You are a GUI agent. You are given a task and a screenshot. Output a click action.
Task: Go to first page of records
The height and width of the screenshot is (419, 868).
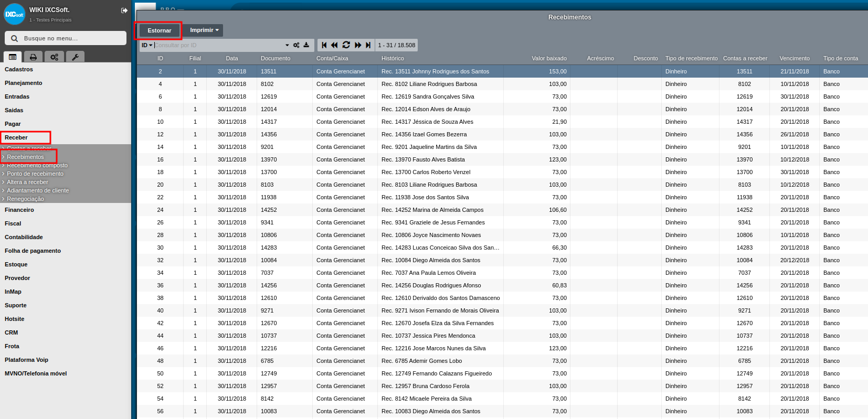pyautogui.click(x=324, y=45)
